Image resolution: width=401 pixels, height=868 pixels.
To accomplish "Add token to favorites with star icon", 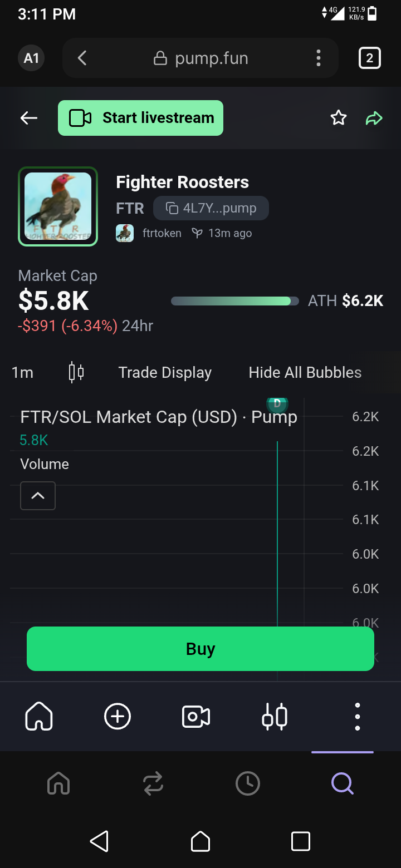I will click(339, 118).
